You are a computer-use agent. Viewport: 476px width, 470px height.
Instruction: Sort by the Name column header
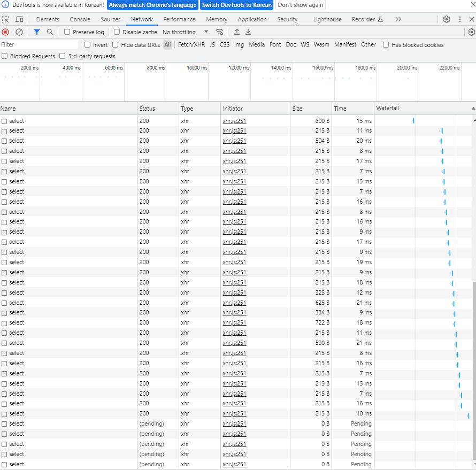click(68, 109)
